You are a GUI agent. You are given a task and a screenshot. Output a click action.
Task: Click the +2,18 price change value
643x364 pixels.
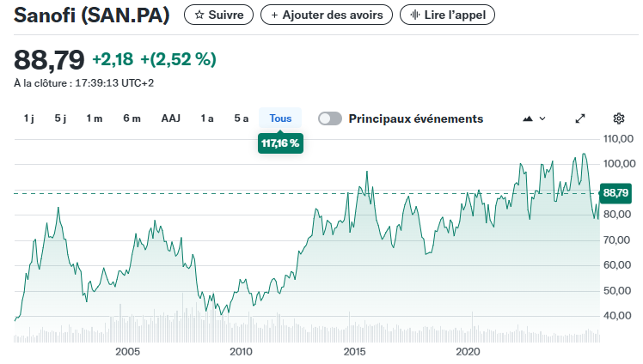point(113,59)
